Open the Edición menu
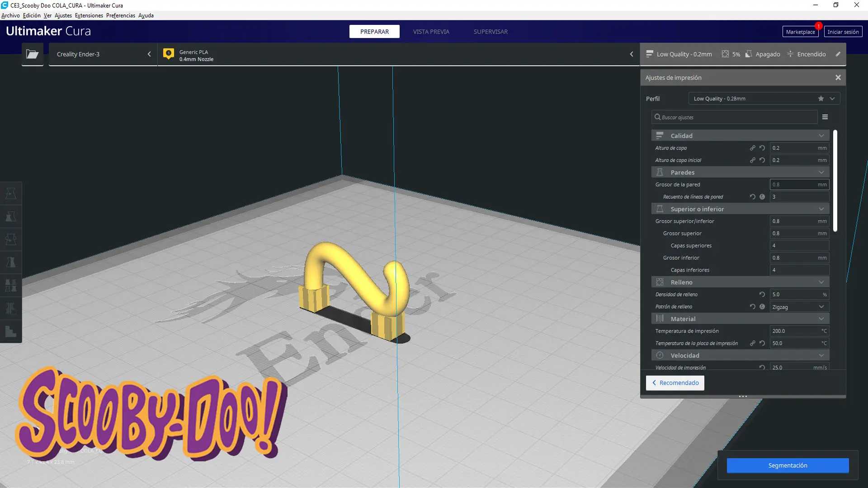Image resolution: width=868 pixels, height=488 pixels. pos(32,15)
